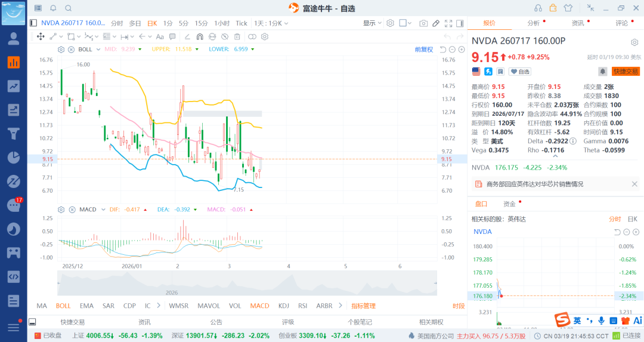
Task: Select the move crosshair drawing tool
Action: pyautogui.click(x=41, y=36)
